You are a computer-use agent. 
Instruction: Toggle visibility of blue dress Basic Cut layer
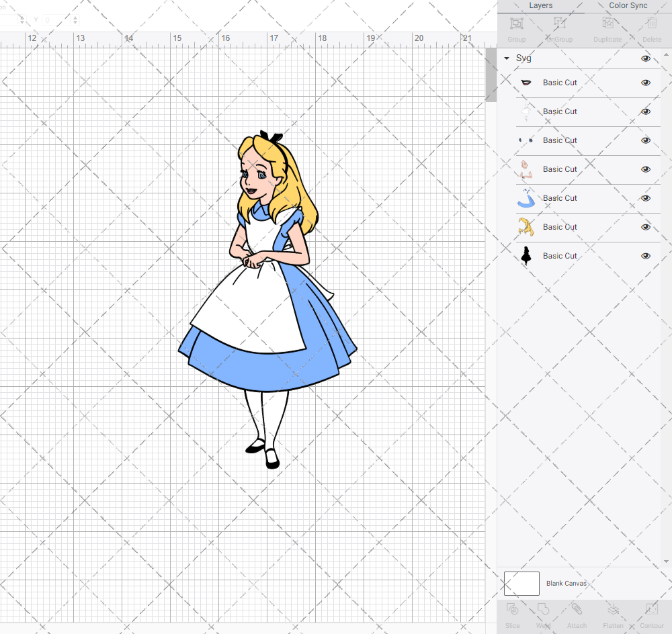pyautogui.click(x=645, y=198)
